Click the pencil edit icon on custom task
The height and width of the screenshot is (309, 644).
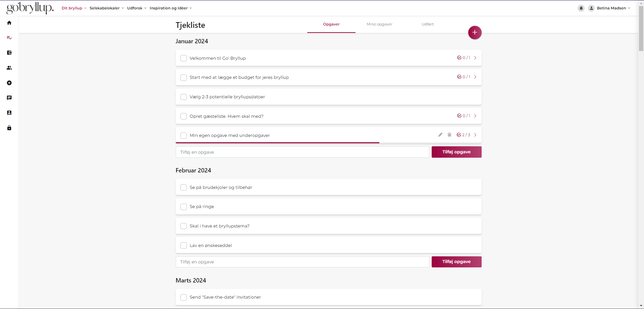click(x=440, y=135)
